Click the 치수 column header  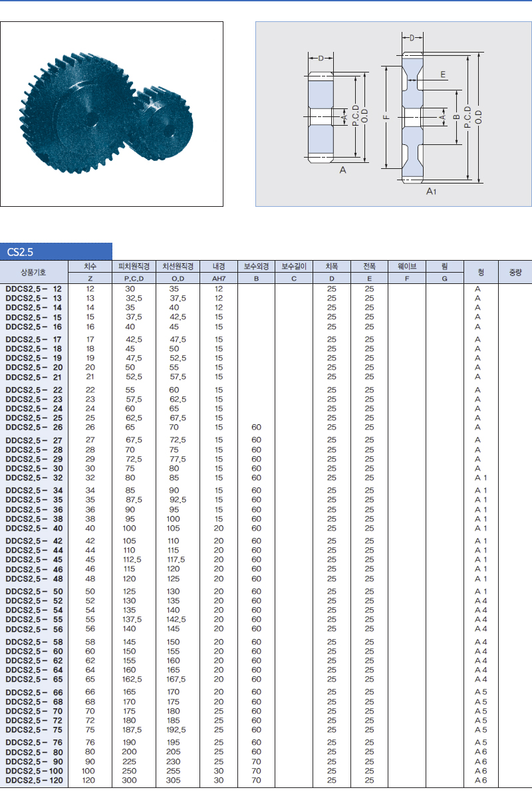tap(90, 266)
